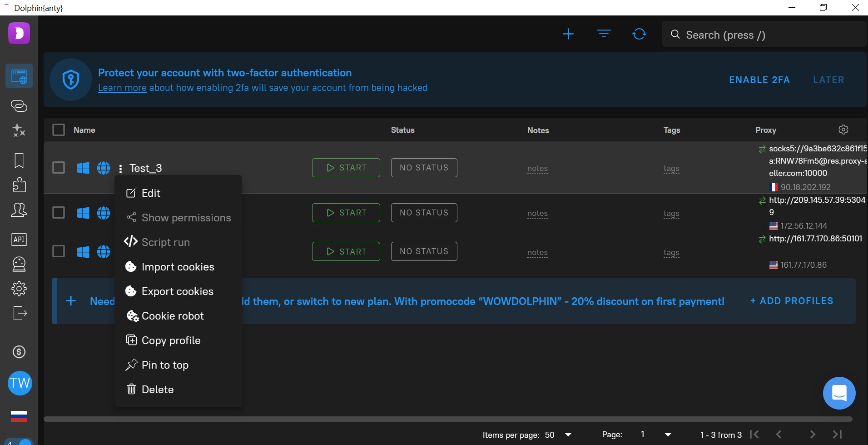
Task: Open the browser profiles sidebar icon
Action: [x=19, y=76]
